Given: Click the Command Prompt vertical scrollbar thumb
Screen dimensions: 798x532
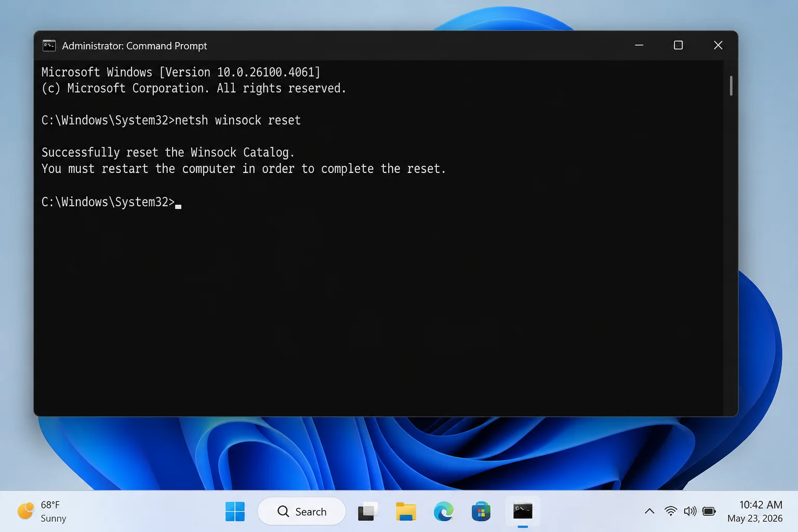Looking at the screenshot, I should click(x=731, y=86).
